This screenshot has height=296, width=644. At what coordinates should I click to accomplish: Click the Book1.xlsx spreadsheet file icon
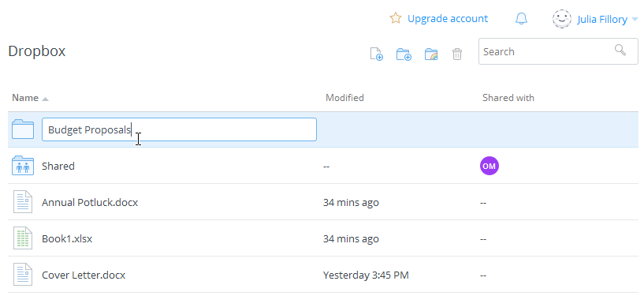pos(23,238)
